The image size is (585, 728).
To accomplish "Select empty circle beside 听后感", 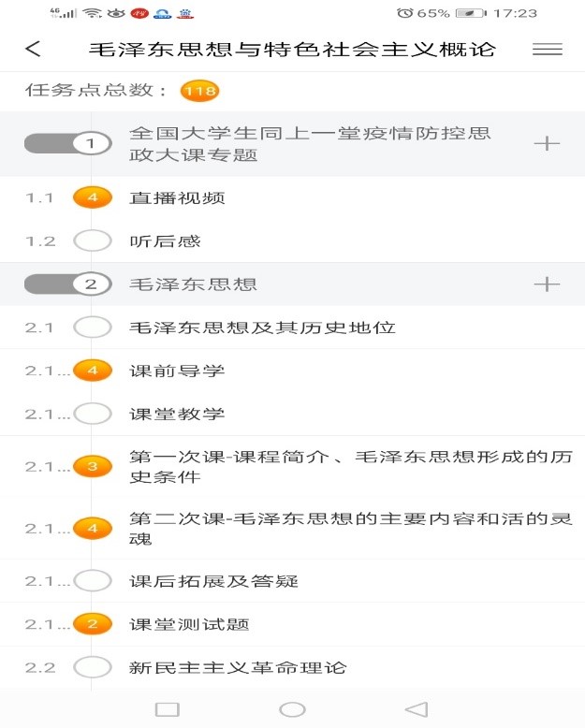I will coord(93,240).
